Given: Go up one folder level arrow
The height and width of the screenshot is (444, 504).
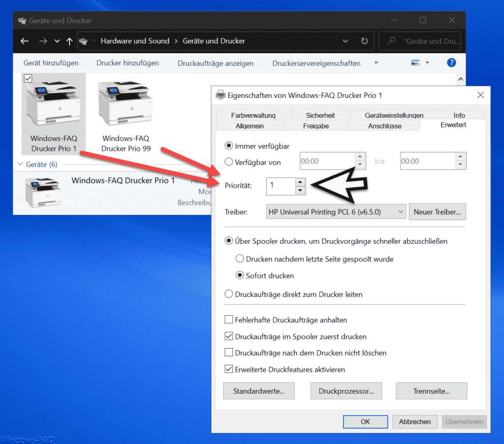Looking at the screenshot, I should [69, 41].
